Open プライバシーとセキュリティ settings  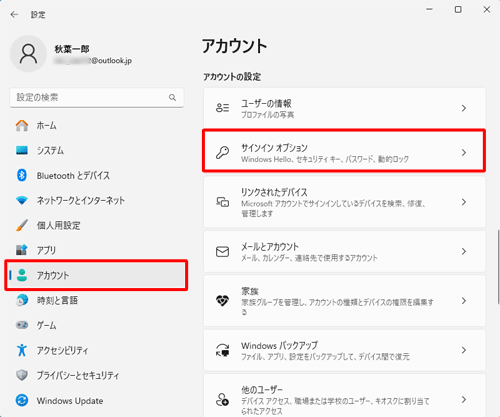point(97,375)
